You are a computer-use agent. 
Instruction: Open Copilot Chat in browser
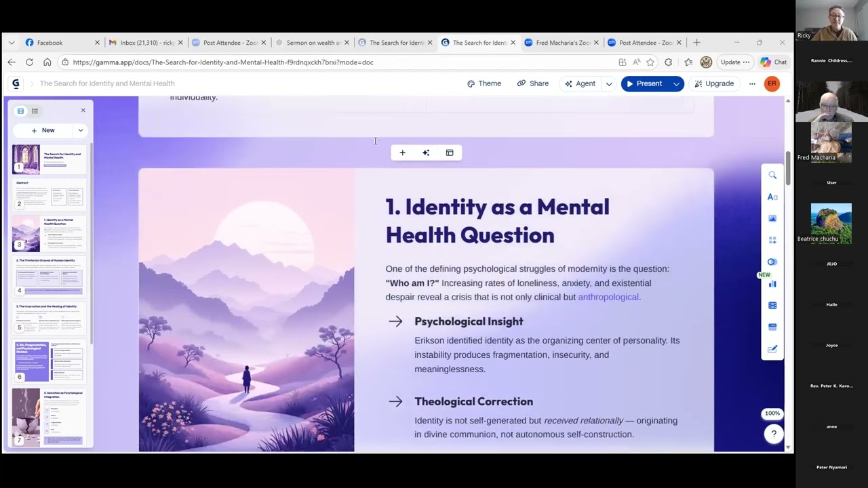coord(774,62)
